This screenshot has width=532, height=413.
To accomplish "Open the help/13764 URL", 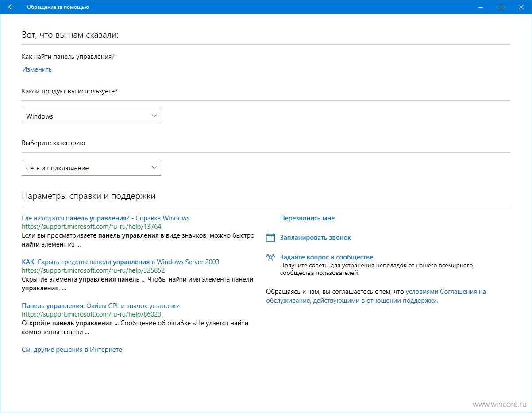I will point(92,227).
